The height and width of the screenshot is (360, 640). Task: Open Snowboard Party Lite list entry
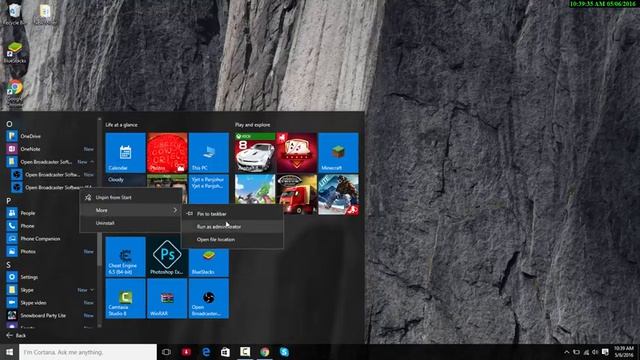tap(49, 316)
